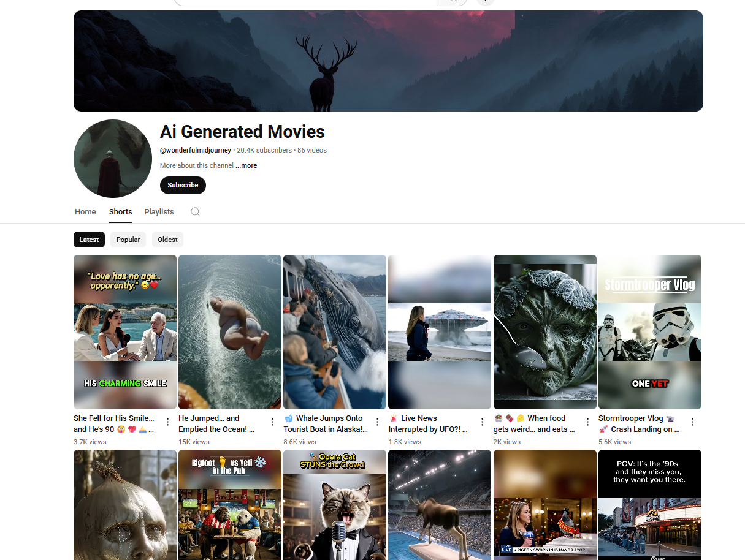The image size is (745, 560).
Task: Open the Opera Cat STUNS the Crowd thumbnail
Action: coord(334,505)
